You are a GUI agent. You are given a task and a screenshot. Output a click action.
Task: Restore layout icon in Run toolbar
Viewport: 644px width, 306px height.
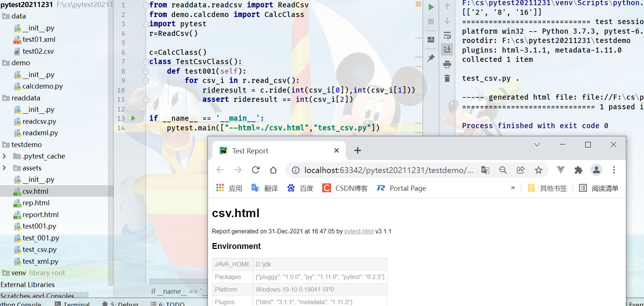pyautogui.click(x=431, y=40)
